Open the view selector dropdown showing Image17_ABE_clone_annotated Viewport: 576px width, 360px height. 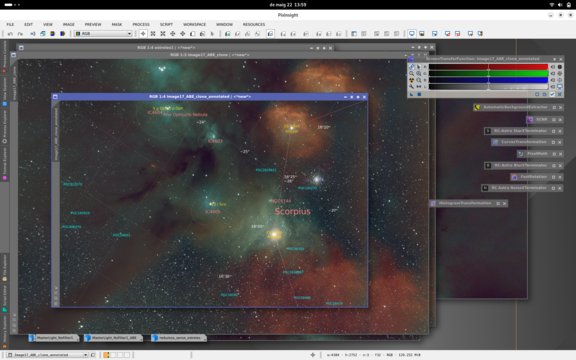coord(47,355)
